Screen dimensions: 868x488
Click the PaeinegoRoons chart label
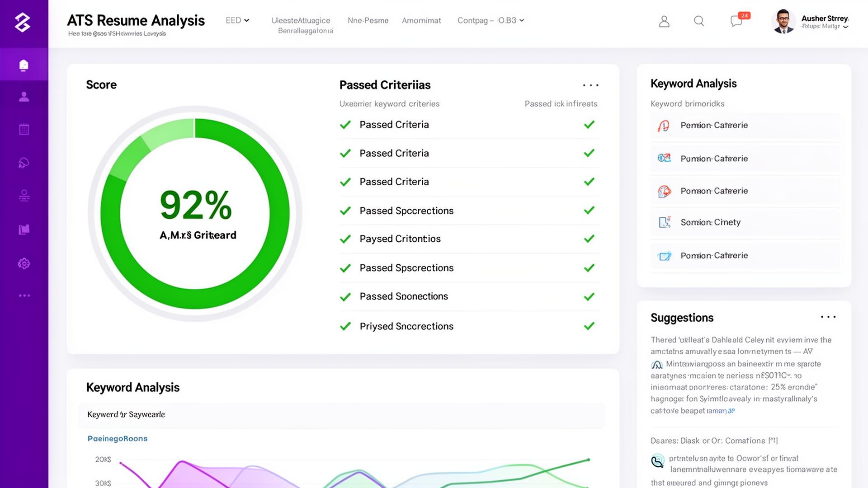[118, 438]
